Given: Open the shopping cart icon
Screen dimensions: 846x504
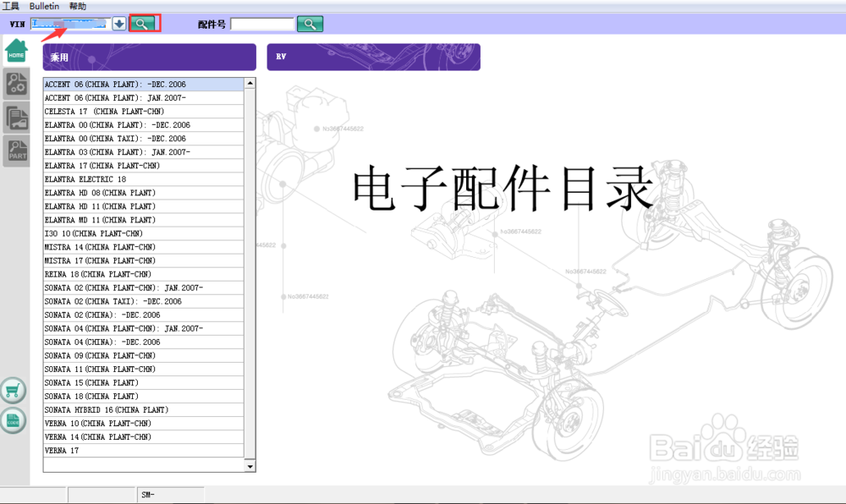Looking at the screenshot, I should coord(13,391).
